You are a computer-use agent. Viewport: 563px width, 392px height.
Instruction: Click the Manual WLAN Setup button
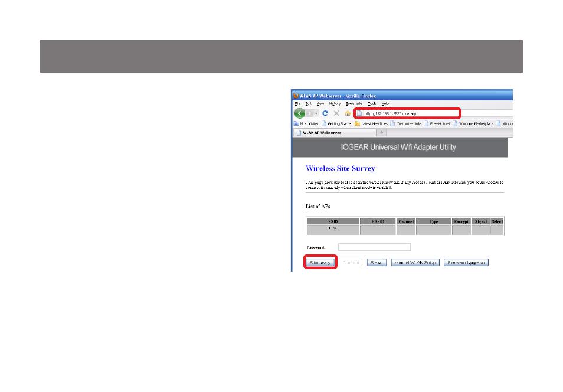(x=415, y=263)
